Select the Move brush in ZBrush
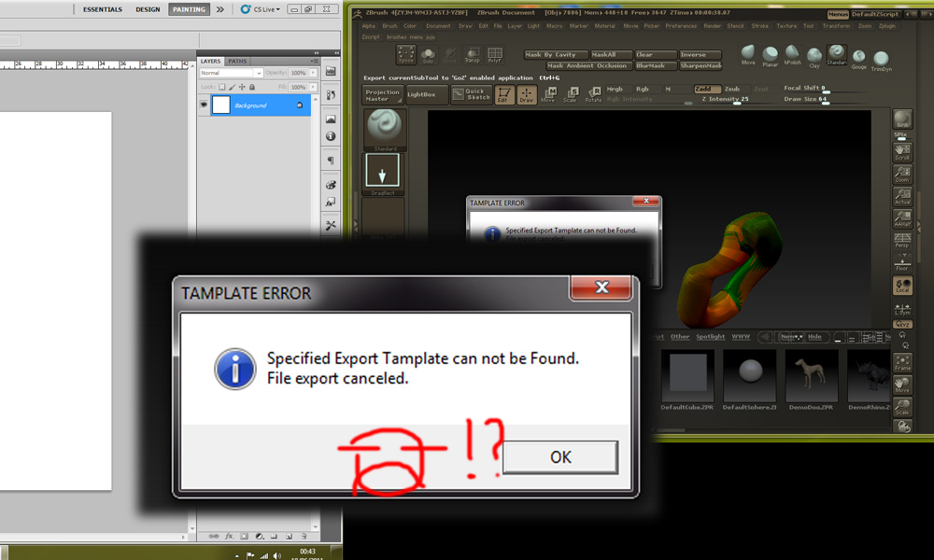Screen dimensions: 934x560 (x=748, y=54)
